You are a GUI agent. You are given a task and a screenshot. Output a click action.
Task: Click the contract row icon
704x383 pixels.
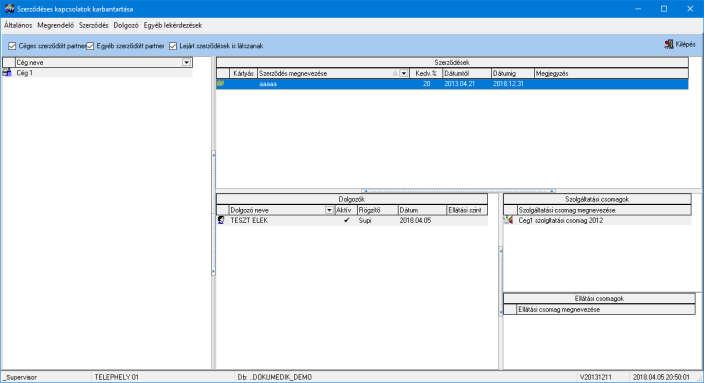(220, 84)
